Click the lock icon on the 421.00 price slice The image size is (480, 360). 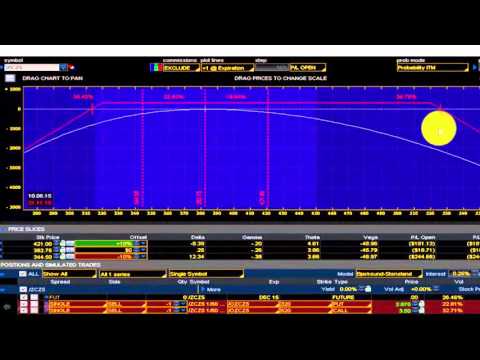click(x=62, y=244)
